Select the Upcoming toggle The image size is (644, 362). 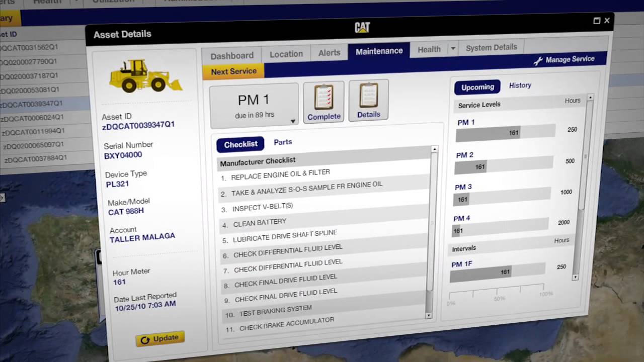pos(477,87)
